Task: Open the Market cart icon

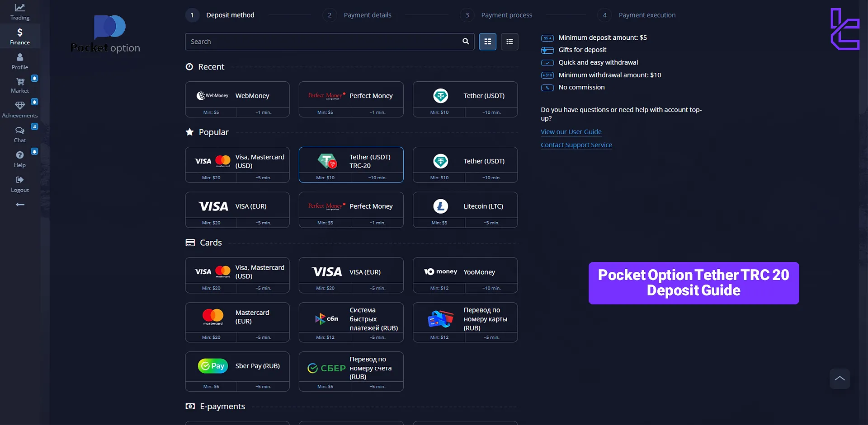Action: pos(20,82)
